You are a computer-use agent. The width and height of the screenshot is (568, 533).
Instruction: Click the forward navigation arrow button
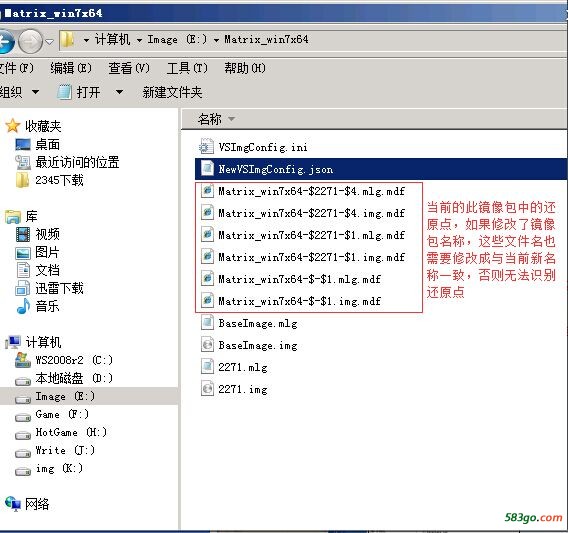tap(30, 41)
